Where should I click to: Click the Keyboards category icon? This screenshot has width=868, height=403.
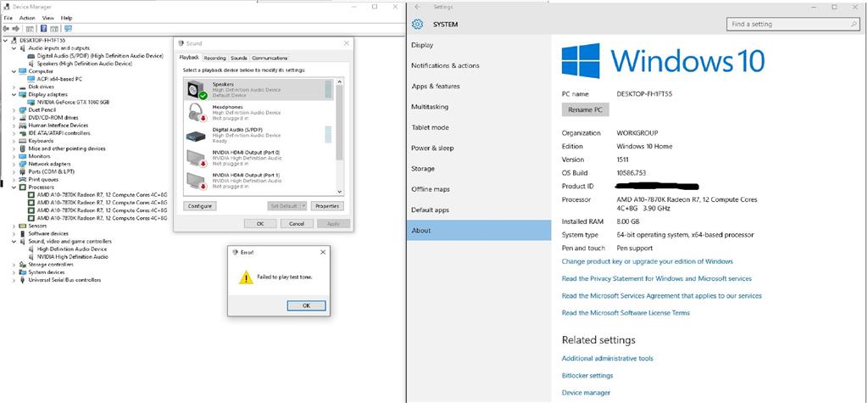(22, 141)
